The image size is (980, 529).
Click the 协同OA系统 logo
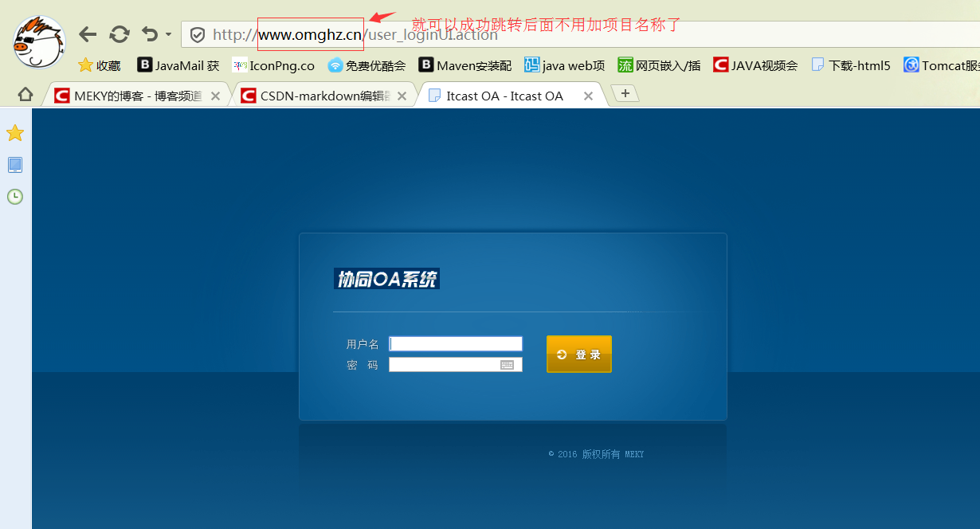point(386,279)
